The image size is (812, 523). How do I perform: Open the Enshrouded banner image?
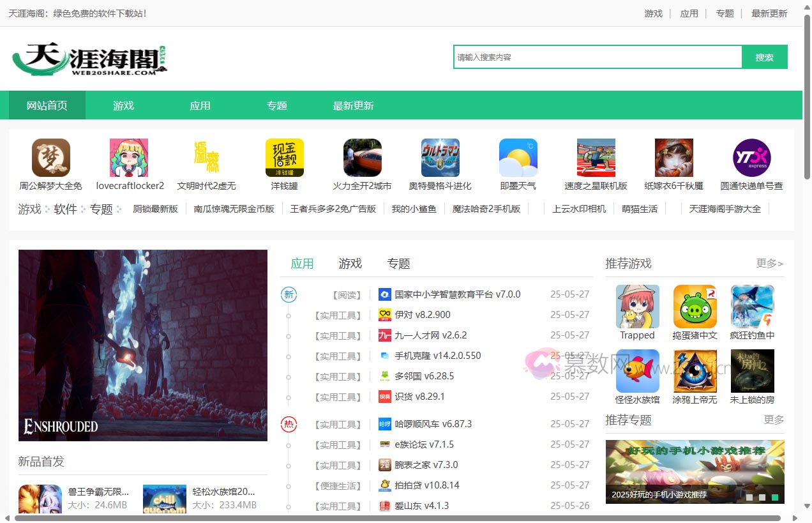click(x=143, y=345)
